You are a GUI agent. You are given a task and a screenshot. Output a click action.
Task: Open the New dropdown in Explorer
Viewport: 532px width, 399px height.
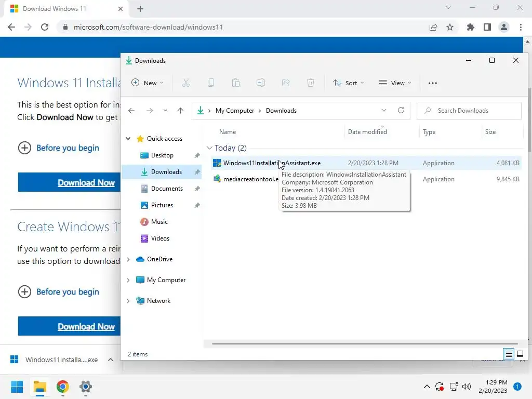[x=148, y=83]
